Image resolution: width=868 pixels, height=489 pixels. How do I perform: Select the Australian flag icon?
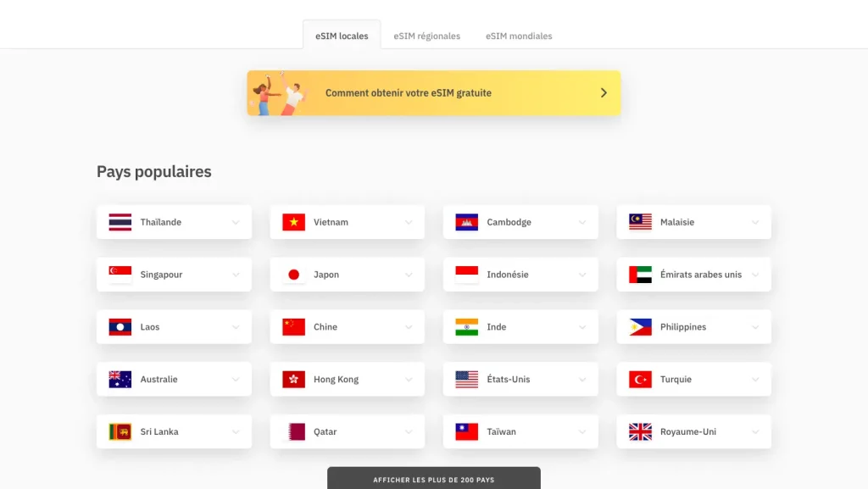120,380
